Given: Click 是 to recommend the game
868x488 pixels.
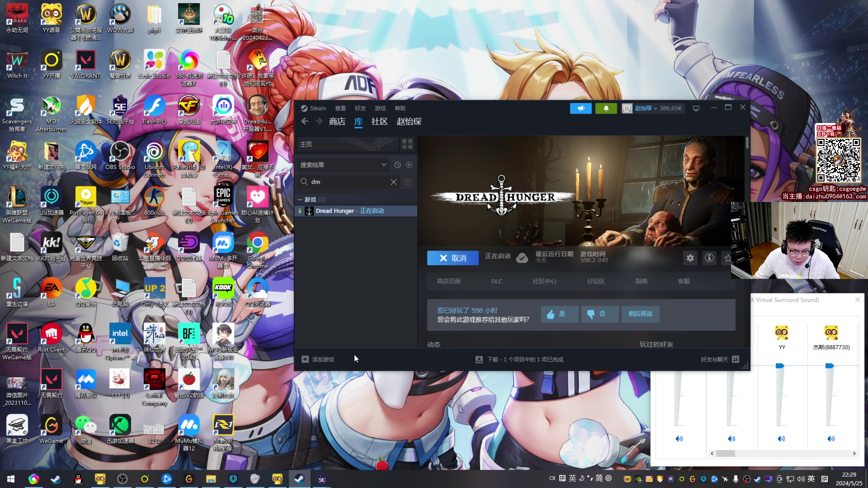Looking at the screenshot, I should 559,314.
